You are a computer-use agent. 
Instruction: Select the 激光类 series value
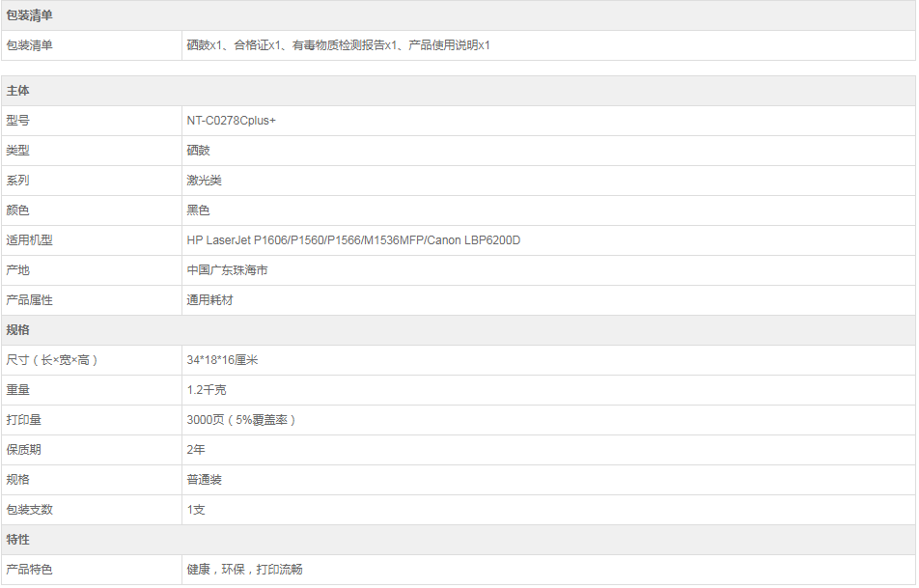(x=204, y=181)
